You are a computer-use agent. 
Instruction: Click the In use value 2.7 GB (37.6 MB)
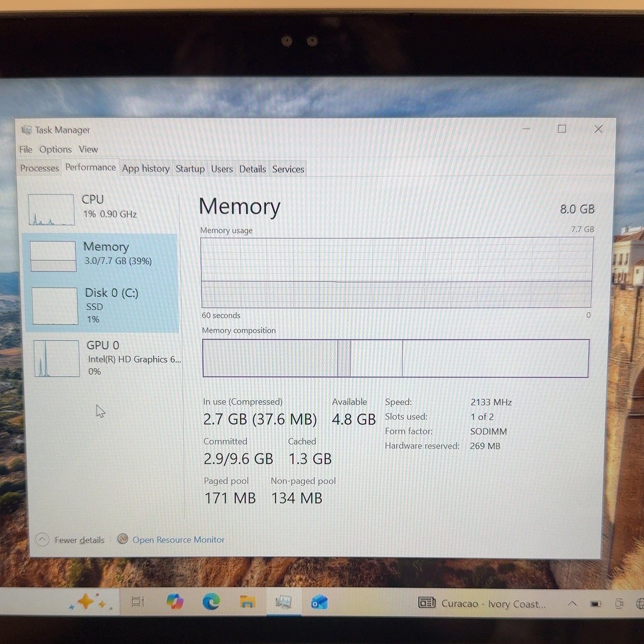click(260, 419)
